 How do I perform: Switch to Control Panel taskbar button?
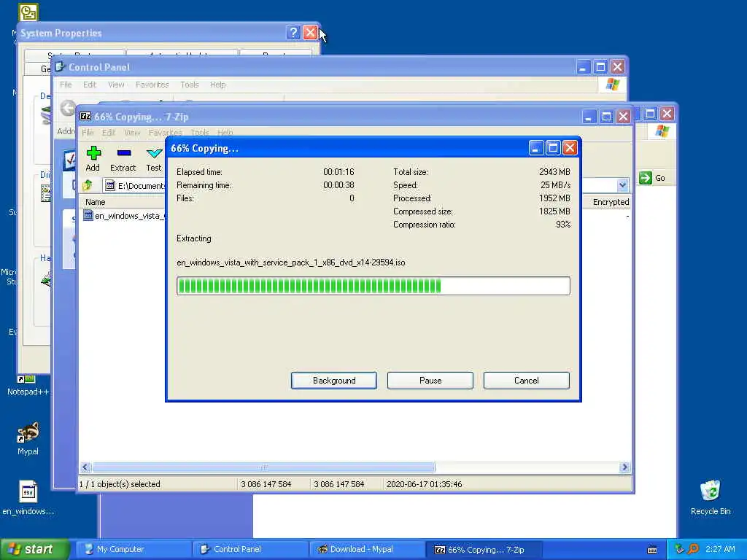[x=250, y=549]
